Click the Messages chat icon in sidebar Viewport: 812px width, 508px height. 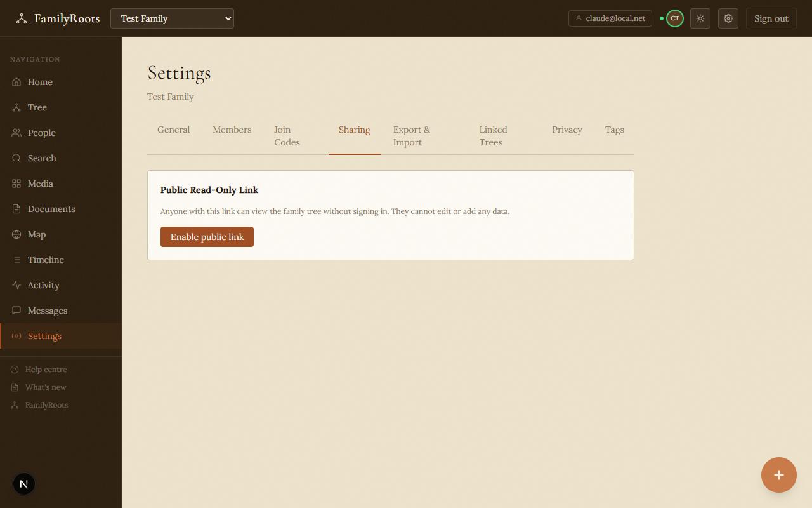click(16, 311)
